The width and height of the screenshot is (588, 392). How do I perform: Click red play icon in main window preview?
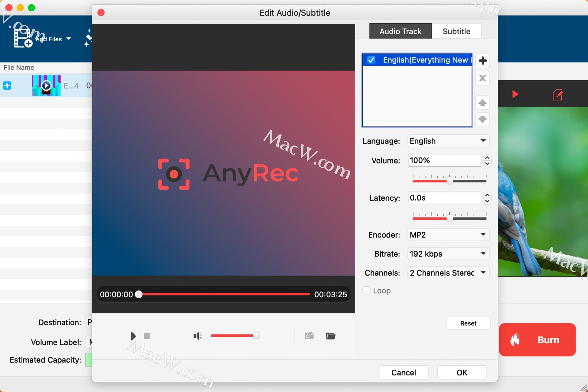pyautogui.click(x=515, y=94)
